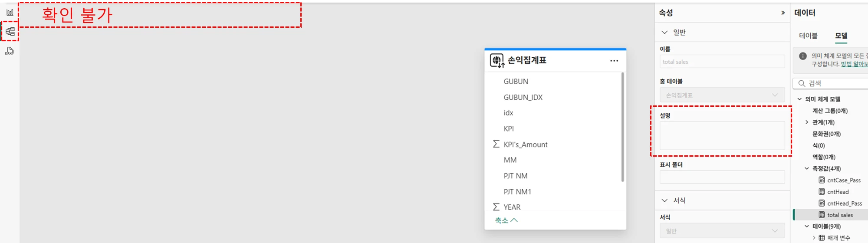Image resolution: width=868 pixels, height=243 pixels.
Task: Open the 서식 format dropdown
Action: pyautogui.click(x=722, y=231)
